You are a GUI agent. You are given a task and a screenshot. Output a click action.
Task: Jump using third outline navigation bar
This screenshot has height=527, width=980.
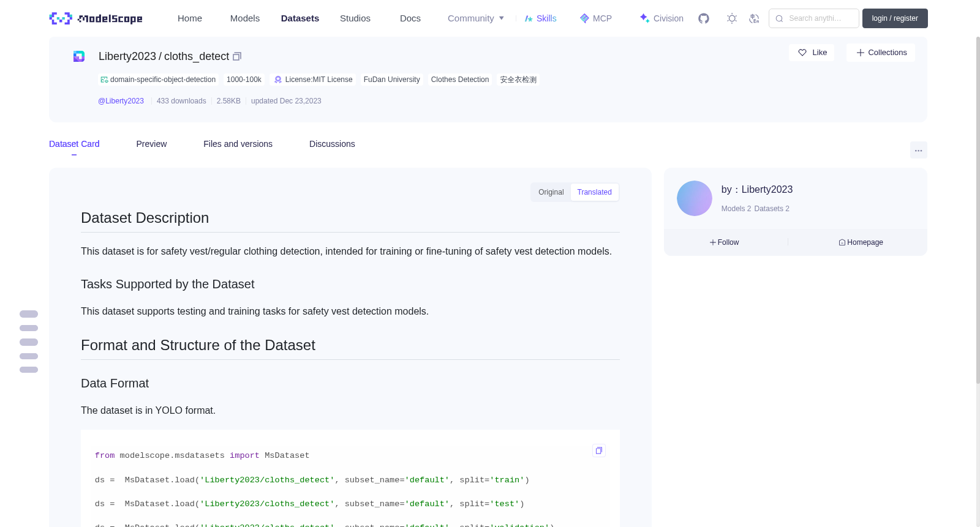[x=29, y=342]
